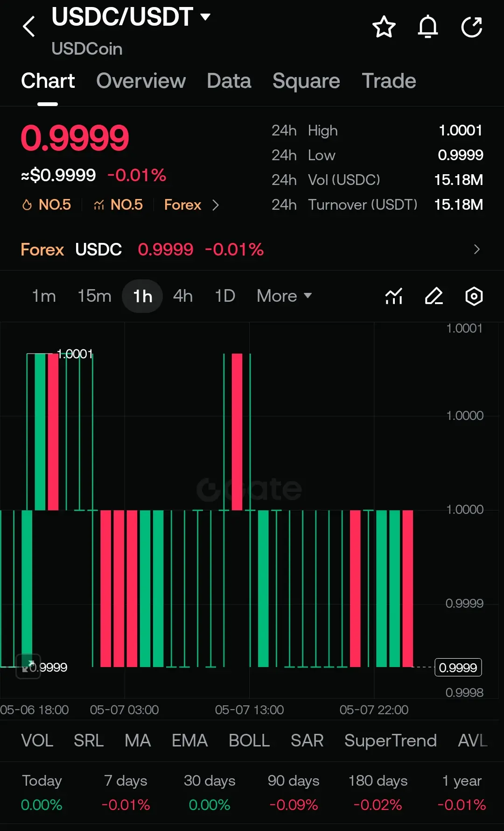Viewport: 504px width, 831px height.
Task: Open the drawing tools pencil icon
Action: pos(434,296)
